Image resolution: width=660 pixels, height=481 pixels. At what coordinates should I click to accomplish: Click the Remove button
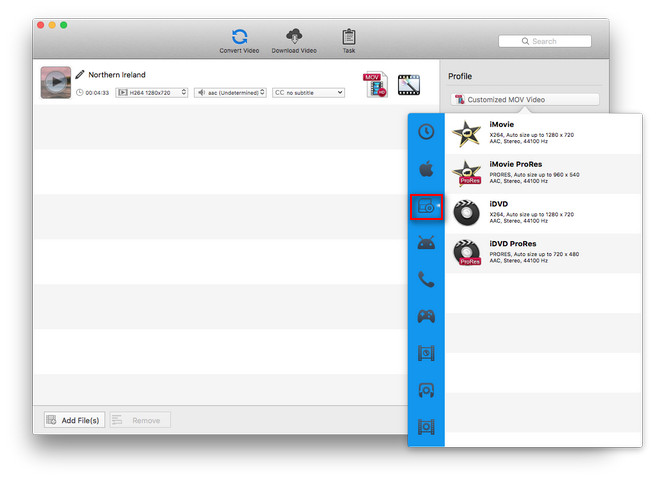click(x=140, y=420)
